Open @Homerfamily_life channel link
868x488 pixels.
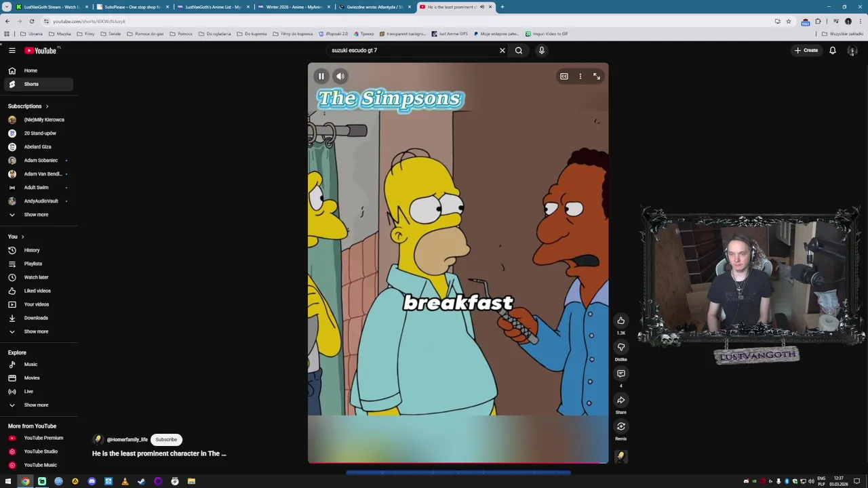point(127,439)
